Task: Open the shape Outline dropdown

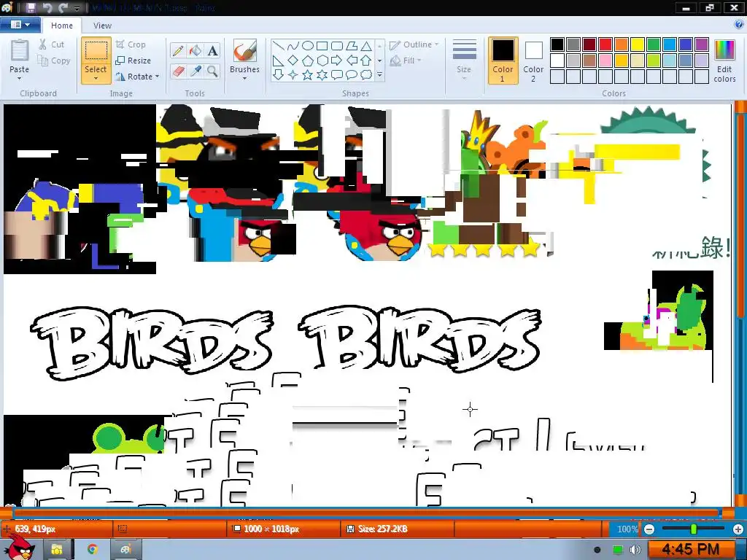Action: coord(414,44)
